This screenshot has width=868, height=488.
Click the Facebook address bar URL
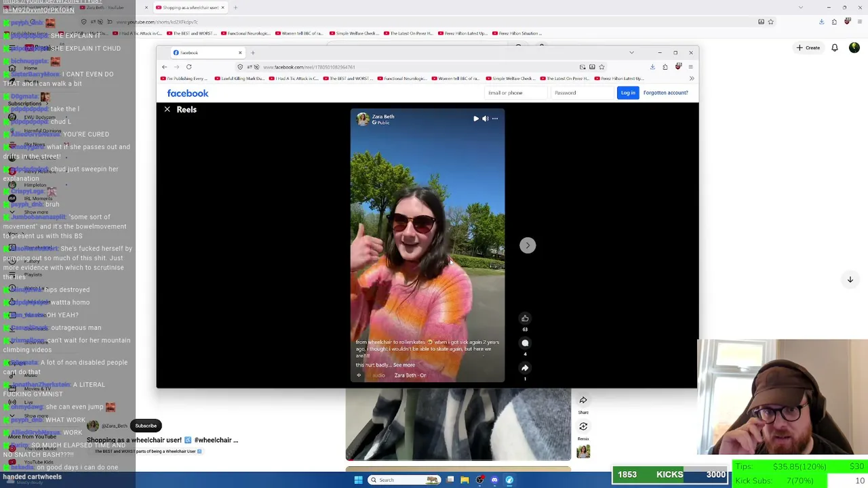click(x=309, y=67)
